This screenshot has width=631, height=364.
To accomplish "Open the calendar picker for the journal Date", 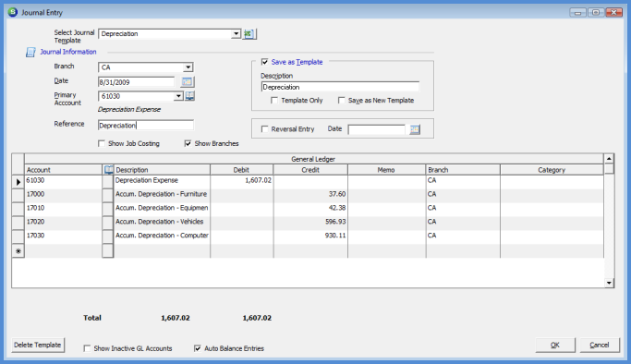I will pos(187,81).
